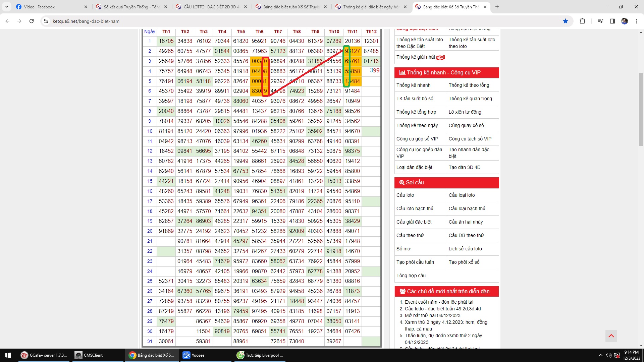This screenshot has height=362, width=644.
Task: Open the Cầu loto bạch thủ link
Action: pyautogui.click(x=415, y=208)
